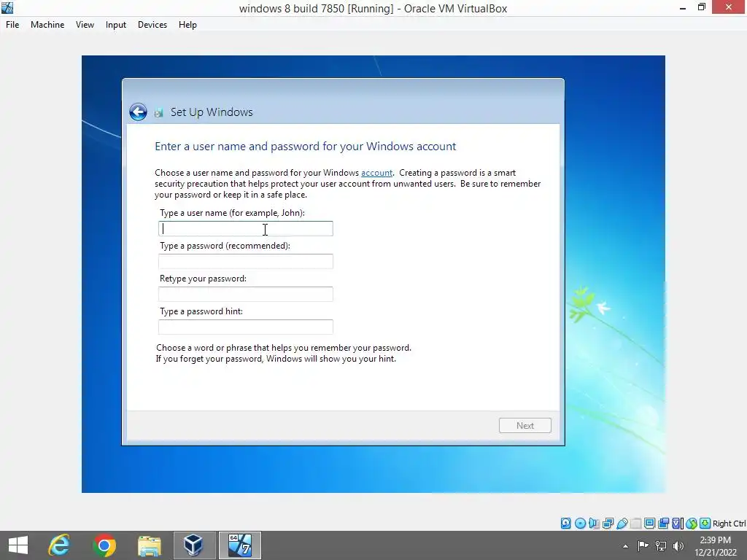The image size is (747, 560).
Task: Click the taskbar clock showing 2:39 PM
Action: 715,546
